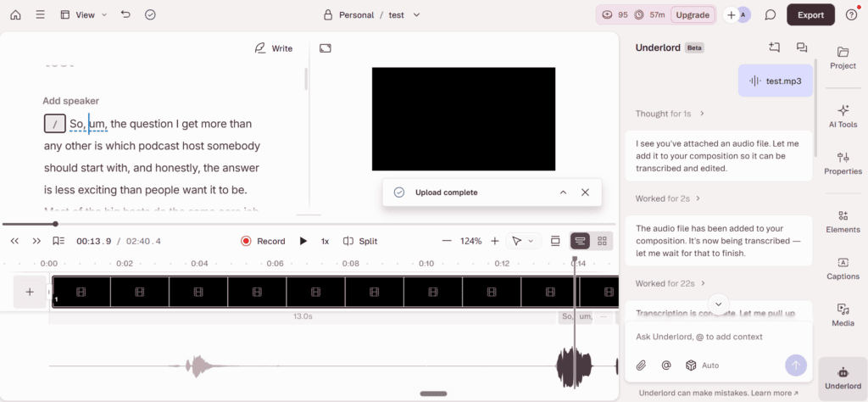Open the Underlord chat history icon

[802, 47]
